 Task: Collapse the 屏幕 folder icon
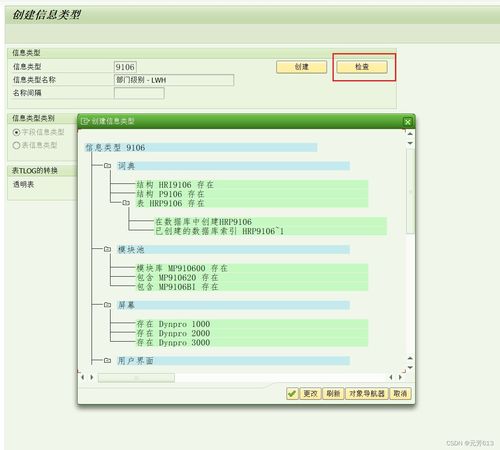pyautogui.click(x=107, y=305)
